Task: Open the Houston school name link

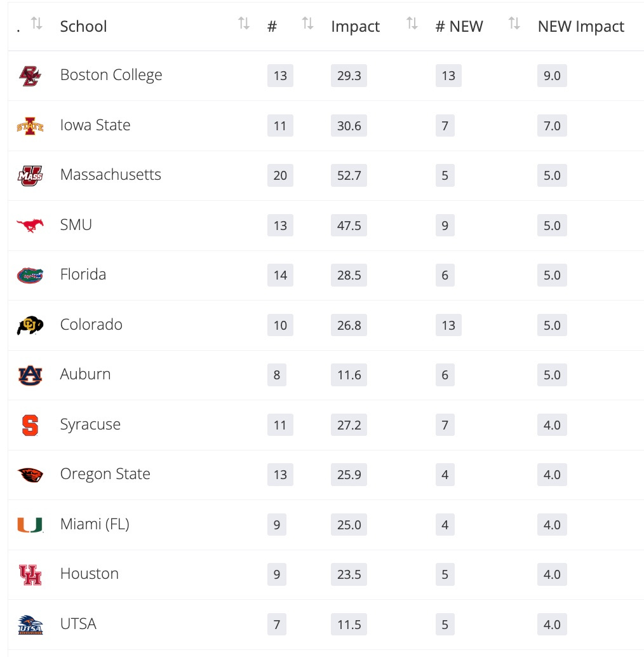Action: (x=90, y=574)
